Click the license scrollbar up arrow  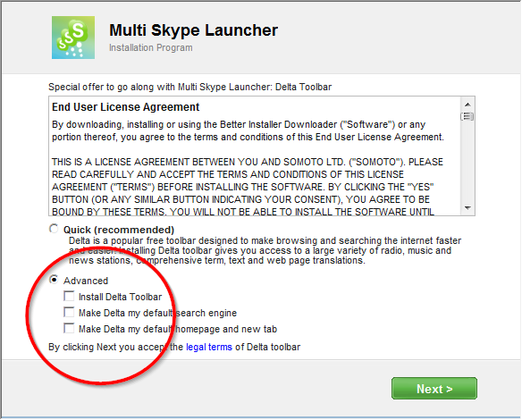[x=467, y=105]
